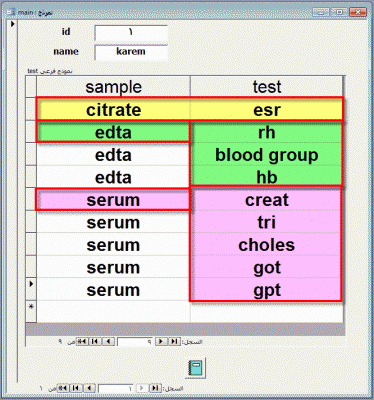
Task: Select the row selector of the gpt row
Action: point(31,289)
